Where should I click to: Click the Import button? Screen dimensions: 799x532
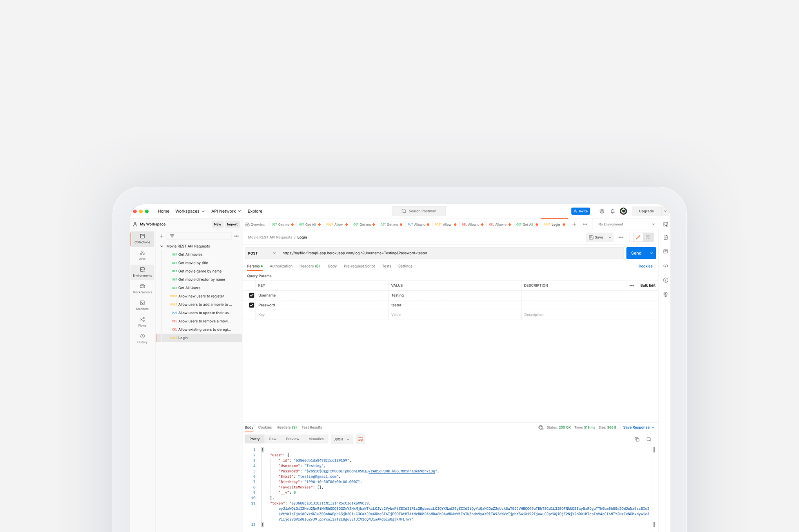232,224
